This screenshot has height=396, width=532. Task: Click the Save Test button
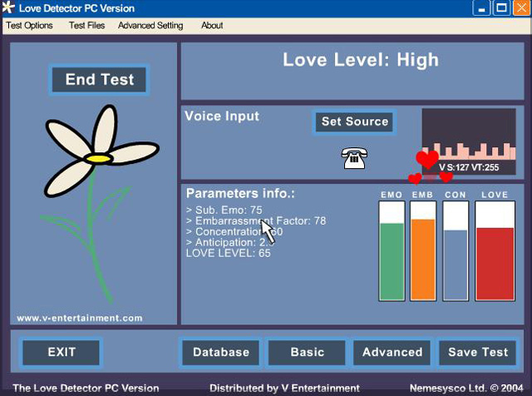point(478,352)
